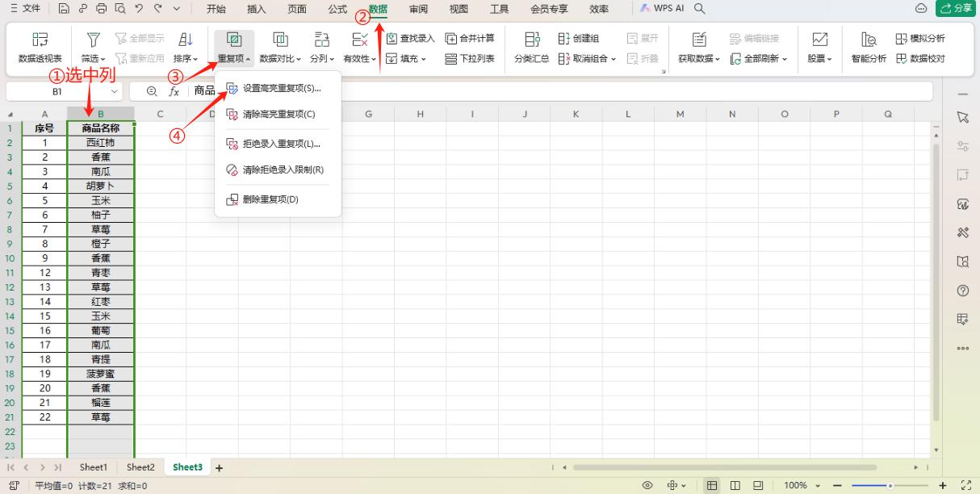Click the Undo arrow icon

(x=138, y=9)
